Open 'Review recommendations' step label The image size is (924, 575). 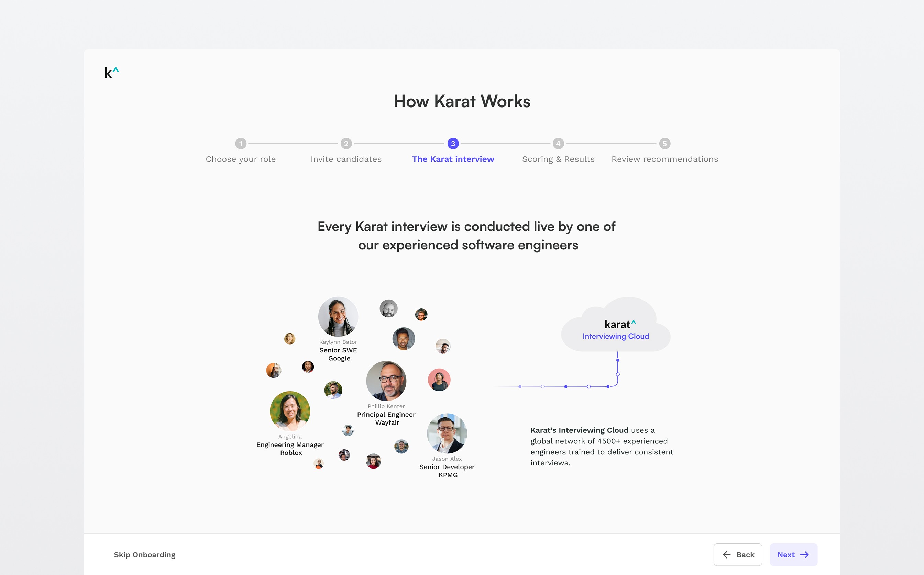coord(664,159)
